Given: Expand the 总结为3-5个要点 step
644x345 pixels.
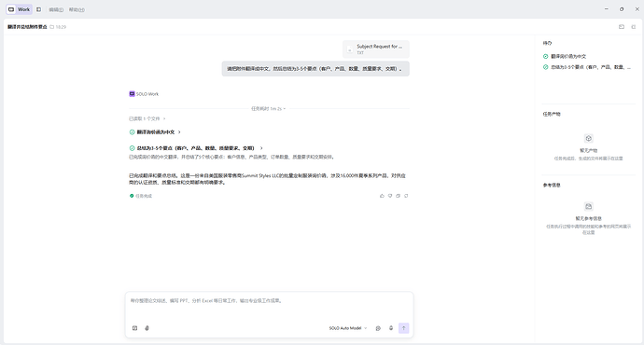Looking at the screenshot, I should [x=196, y=148].
